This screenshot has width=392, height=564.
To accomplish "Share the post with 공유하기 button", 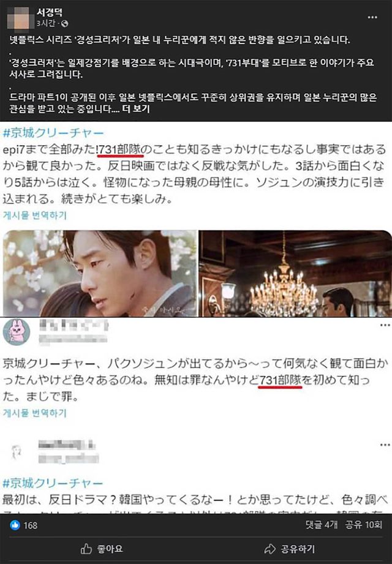I will [x=290, y=549].
